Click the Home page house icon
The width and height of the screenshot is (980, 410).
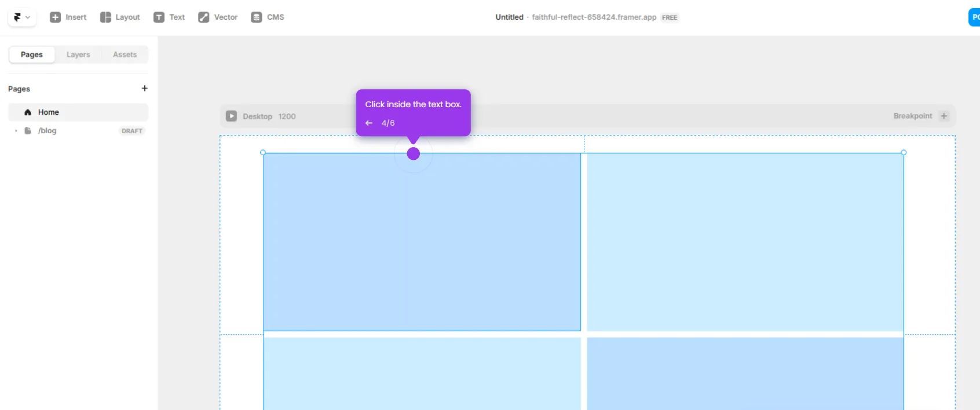point(28,112)
